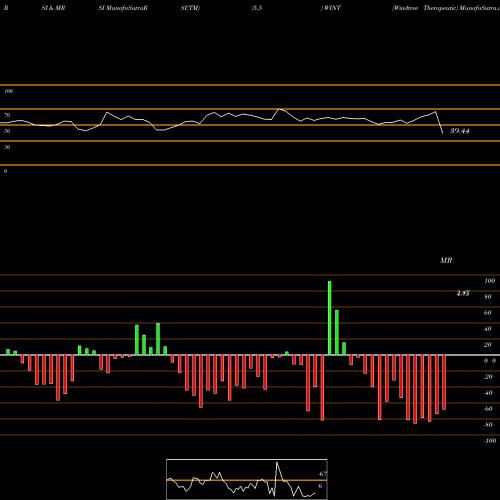Click the SI(TM) header label
This screenshot has height=500, width=500.
190,8
